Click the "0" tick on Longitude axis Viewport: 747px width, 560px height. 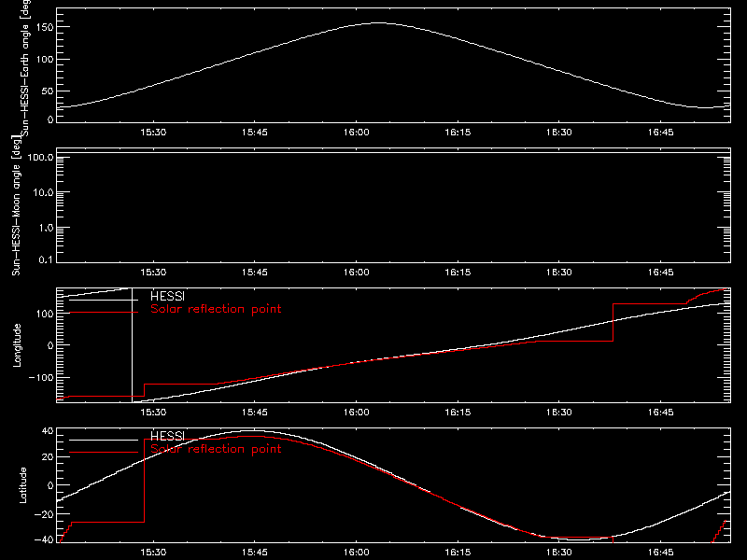50,345
